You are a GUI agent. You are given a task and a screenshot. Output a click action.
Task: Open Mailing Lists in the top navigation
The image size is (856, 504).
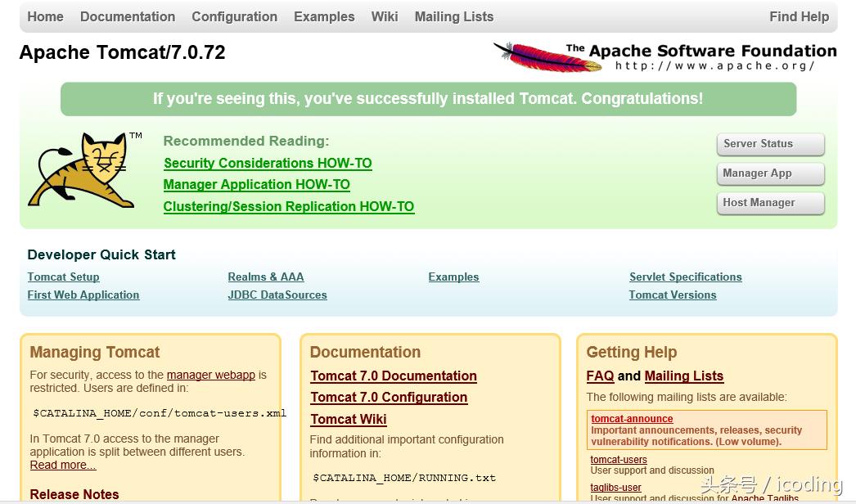(453, 17)
